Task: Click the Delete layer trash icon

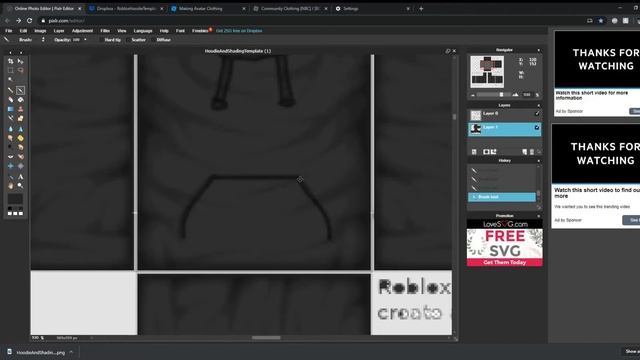Action: point(531,152)
